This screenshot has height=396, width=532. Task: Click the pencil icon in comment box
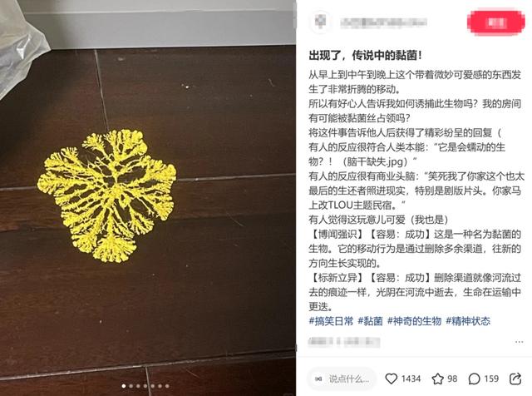318,379
